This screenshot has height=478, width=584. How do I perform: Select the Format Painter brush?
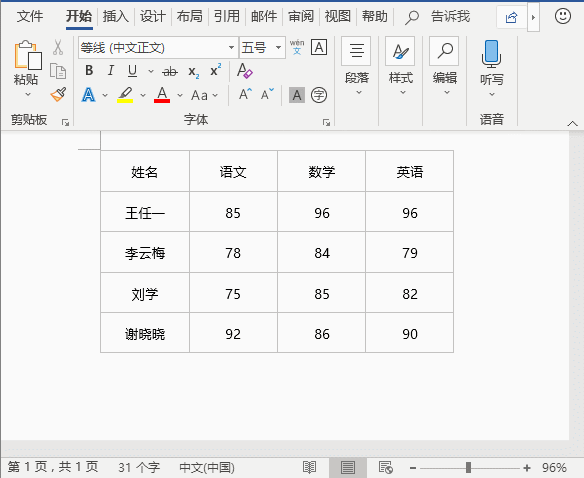click(x=58, y=95)
